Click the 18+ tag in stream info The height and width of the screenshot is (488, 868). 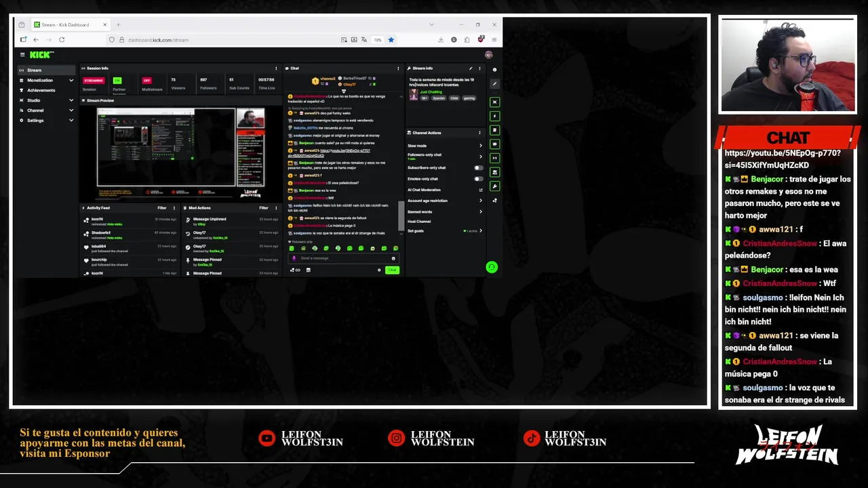coord(425,98)
